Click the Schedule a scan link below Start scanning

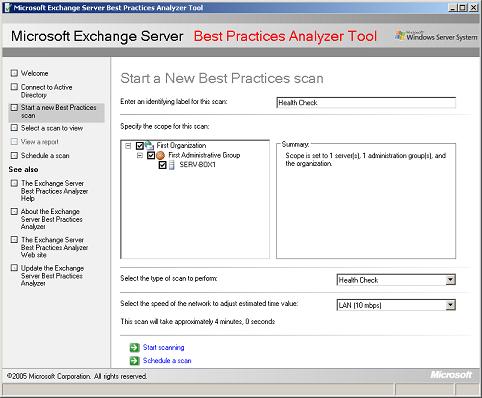tap(167, 360)
